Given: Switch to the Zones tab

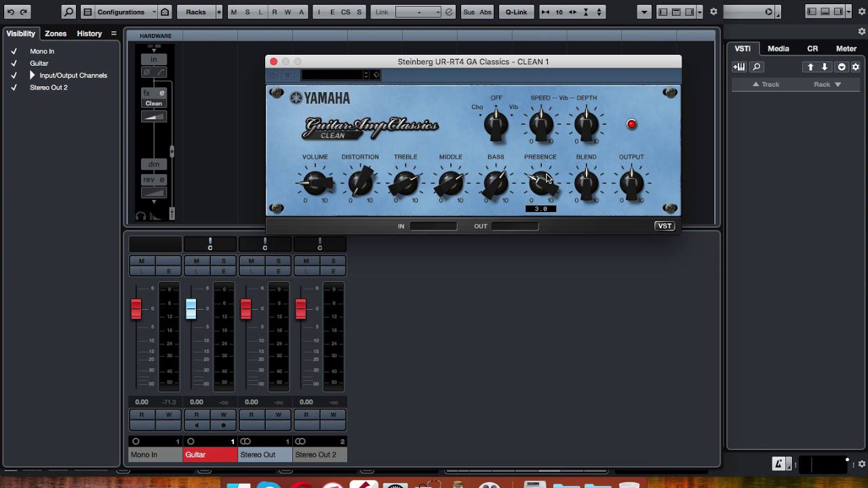Looking at the screenshot, I should [x=55, y=33].
